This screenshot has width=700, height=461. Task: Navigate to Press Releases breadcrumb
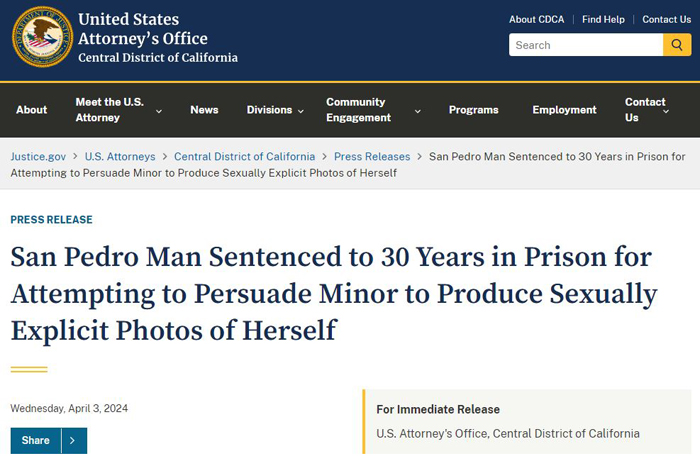[x=372, y=157]
